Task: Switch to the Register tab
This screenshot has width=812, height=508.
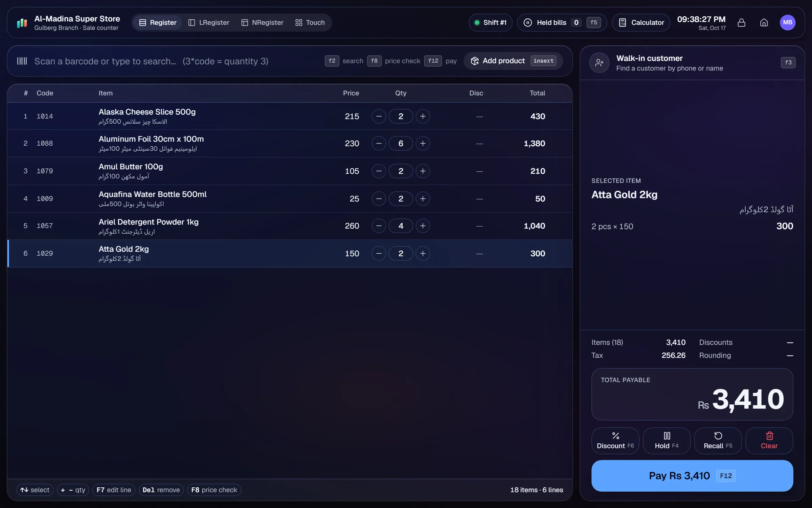Action: (158, 23)
